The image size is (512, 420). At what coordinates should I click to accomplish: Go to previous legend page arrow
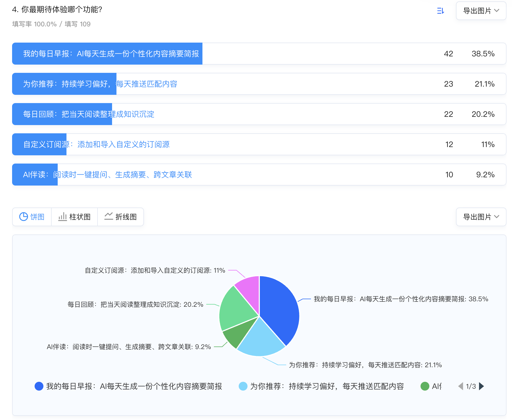coord(461,386)
